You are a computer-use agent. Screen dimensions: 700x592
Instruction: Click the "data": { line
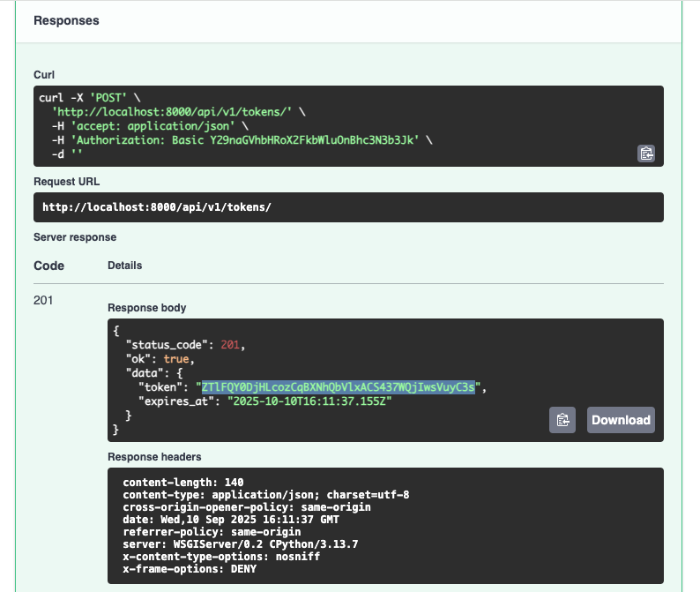tap(154, 373)
